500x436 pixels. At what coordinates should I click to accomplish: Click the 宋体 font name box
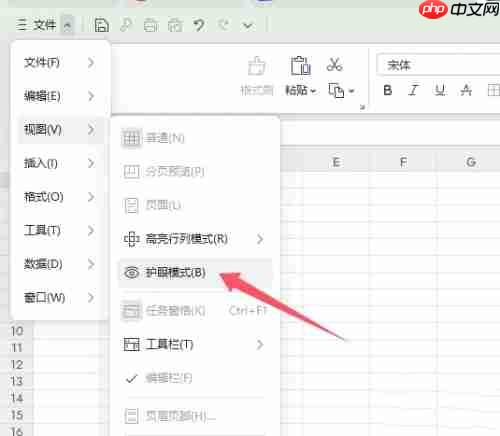(x=438, y=65)
